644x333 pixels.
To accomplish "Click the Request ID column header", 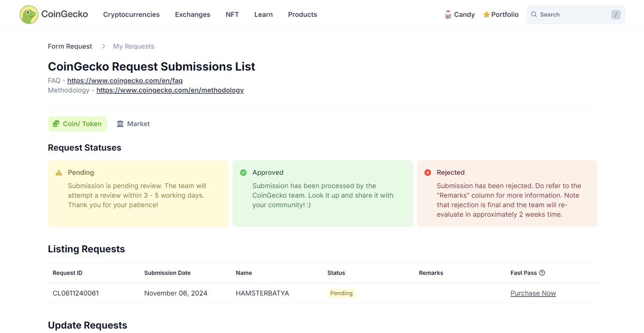I will 68,273.
